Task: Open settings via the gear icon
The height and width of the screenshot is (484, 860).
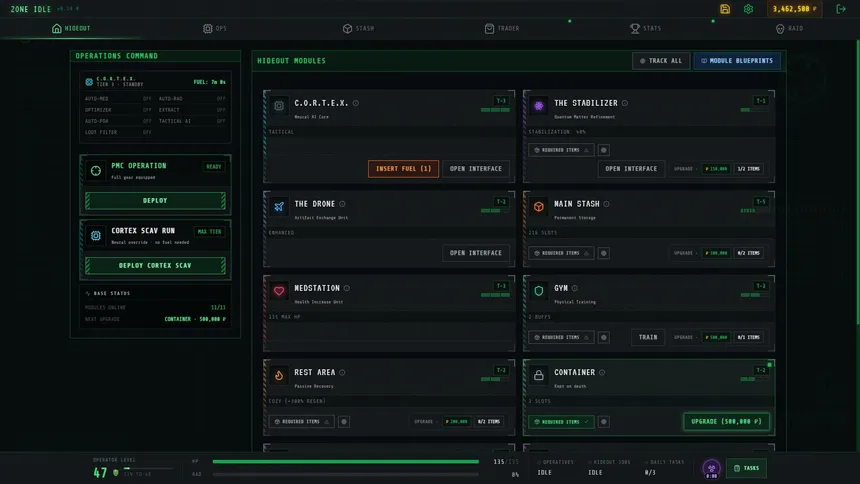Action: (748, 9)
